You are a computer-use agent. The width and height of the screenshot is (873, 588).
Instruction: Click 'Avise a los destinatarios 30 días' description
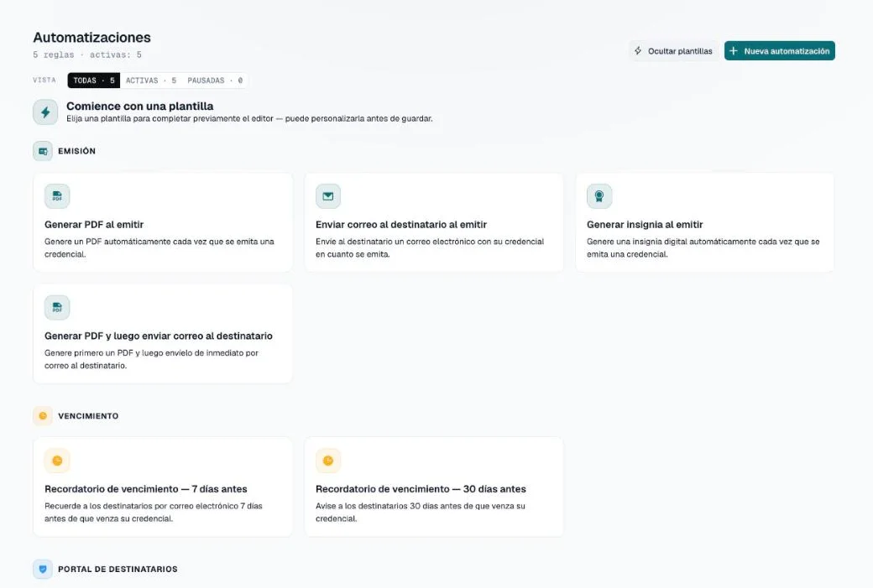tap(421, 512)
